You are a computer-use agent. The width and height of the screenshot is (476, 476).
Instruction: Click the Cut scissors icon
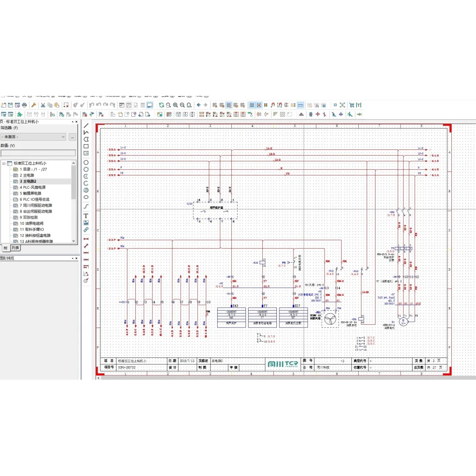point(43,105)
